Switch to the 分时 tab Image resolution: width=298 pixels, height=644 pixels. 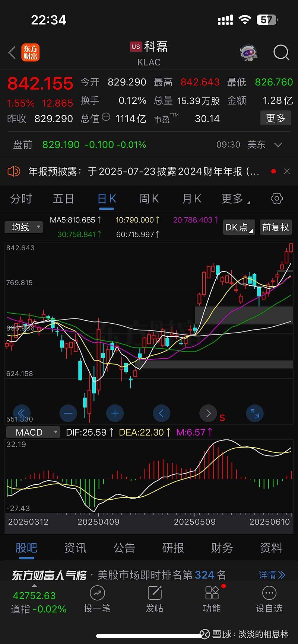pyautogui.click(x=21, y=199)
